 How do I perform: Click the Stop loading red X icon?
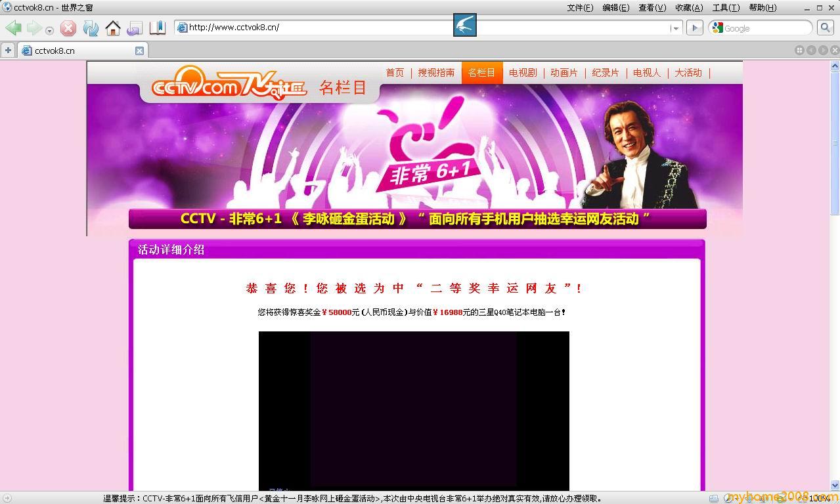coord(68,28)
